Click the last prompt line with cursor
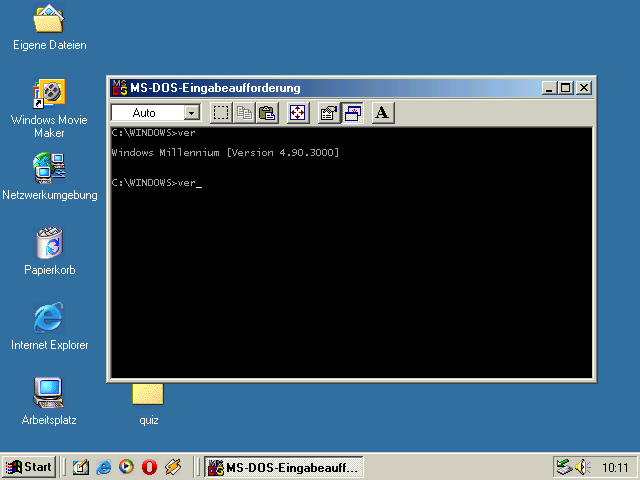Screen dimensions: 640x480 coord(156,183)
